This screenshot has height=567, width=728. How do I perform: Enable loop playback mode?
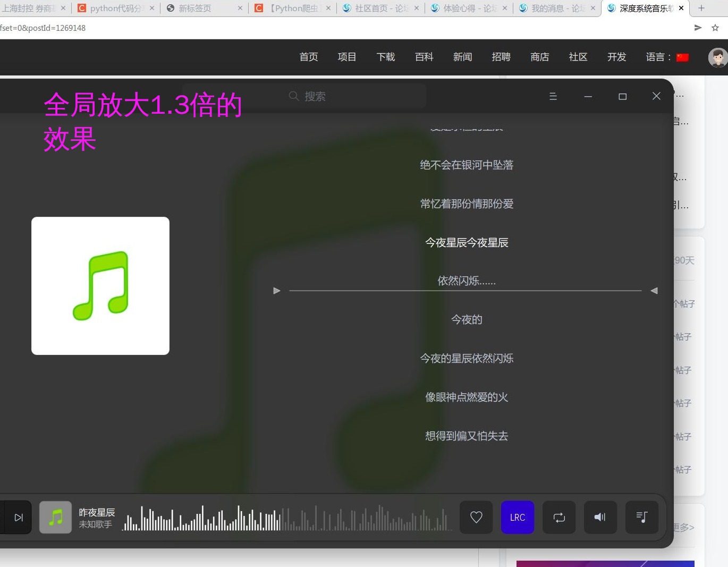[x=558, y=517]
